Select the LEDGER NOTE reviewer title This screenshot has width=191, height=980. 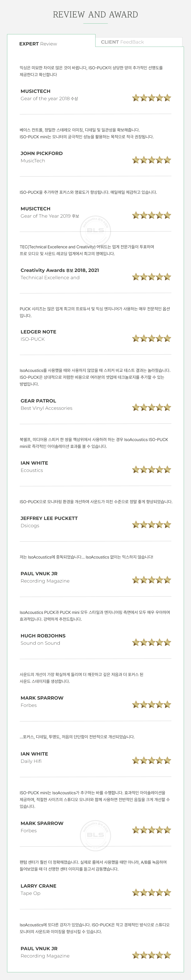tap(38, 332)
